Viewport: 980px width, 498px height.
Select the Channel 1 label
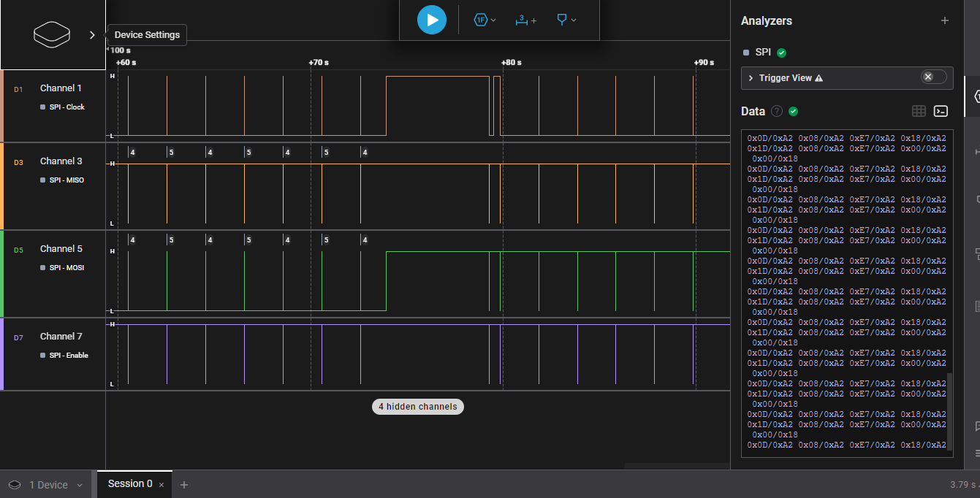(61, 88)
